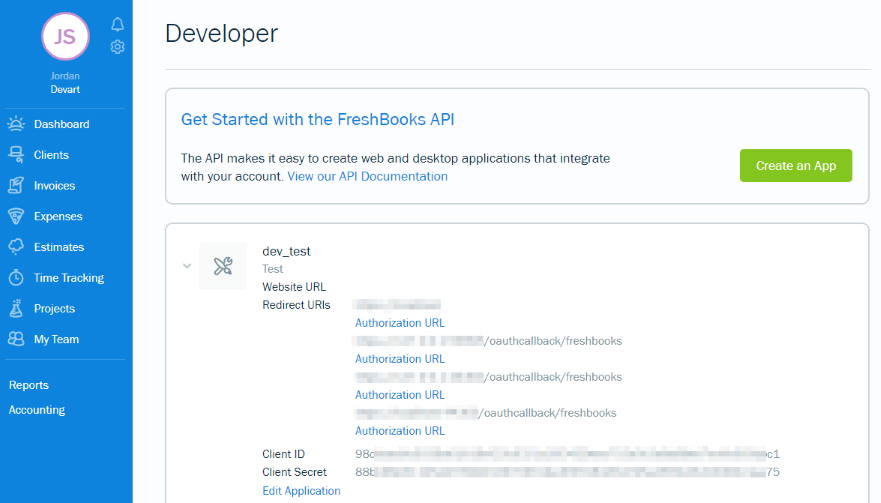Click the Dashboard sunrise icon

click(16, 124)
